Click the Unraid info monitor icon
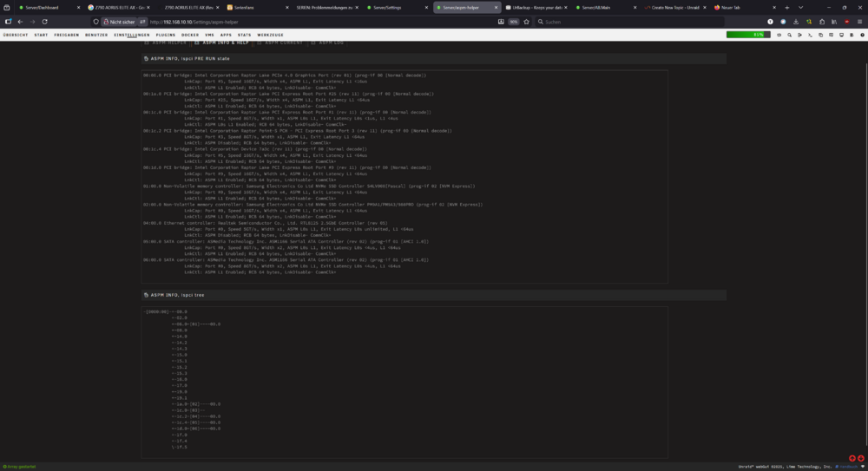 click(841, 35)
